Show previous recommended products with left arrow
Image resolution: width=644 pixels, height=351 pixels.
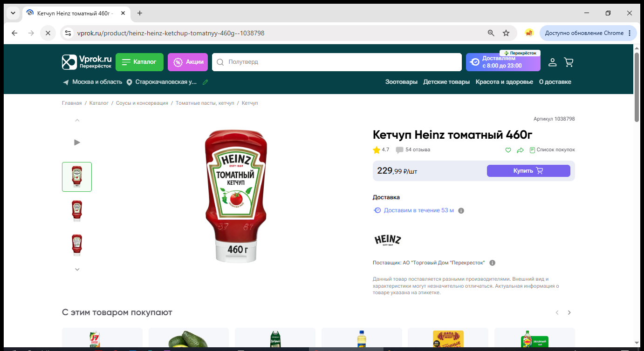click(x=557, y=312)
